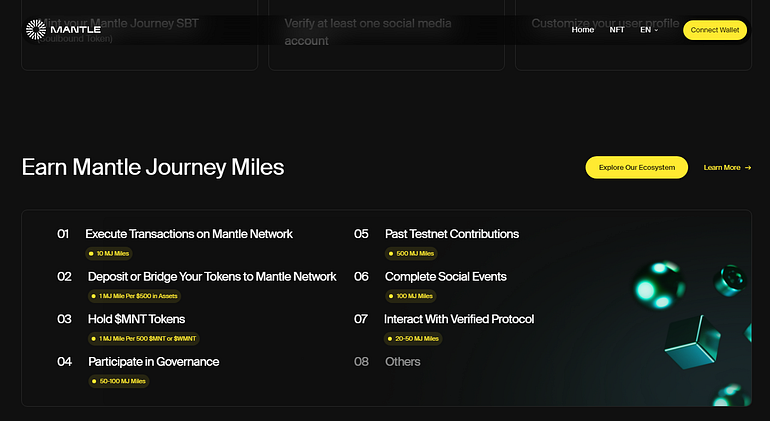
Task: Select Hold $MNT Tokens item
Action: click(137, 319)
